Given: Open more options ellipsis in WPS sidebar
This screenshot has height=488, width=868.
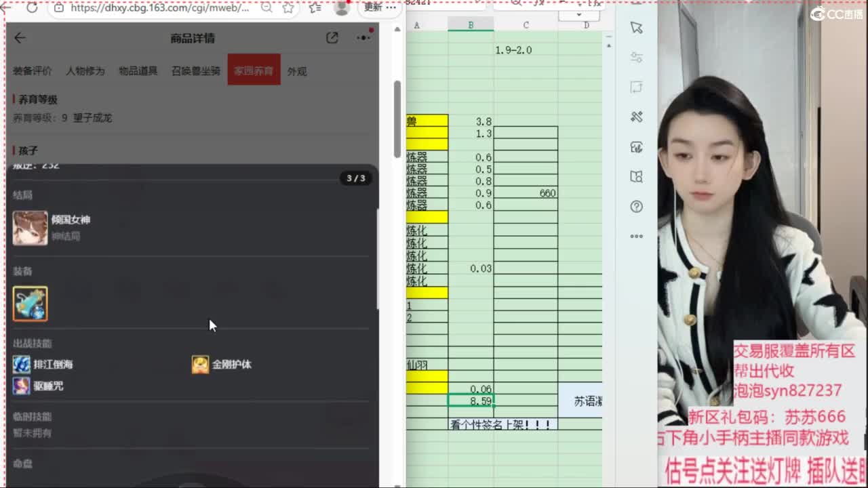Looking at the screenshot, I should [636, 237].
